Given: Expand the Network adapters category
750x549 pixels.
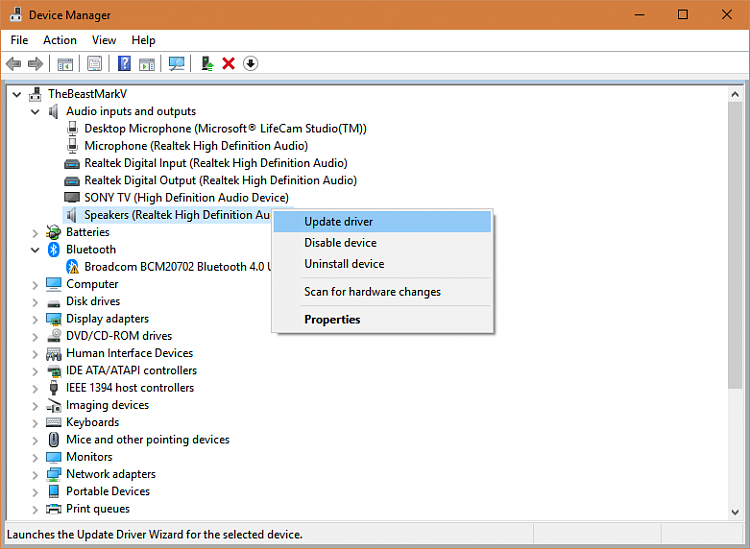Looking at the screenshot, I should point(35,474).
